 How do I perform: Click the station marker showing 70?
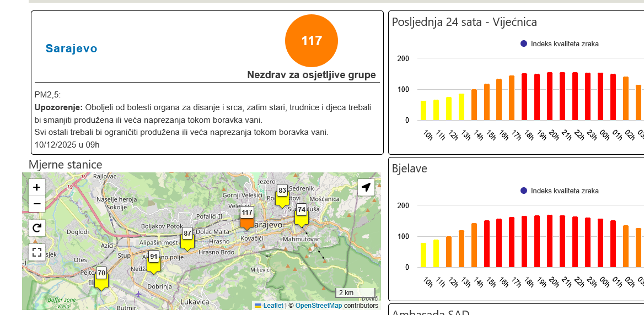pyautogui.click(x=101, y=278)
